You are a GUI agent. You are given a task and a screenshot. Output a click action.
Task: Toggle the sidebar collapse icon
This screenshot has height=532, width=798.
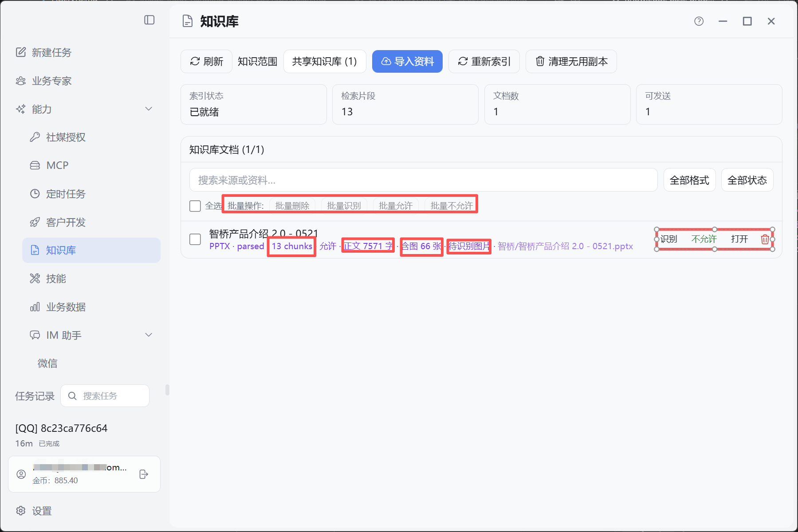(149, 20)
